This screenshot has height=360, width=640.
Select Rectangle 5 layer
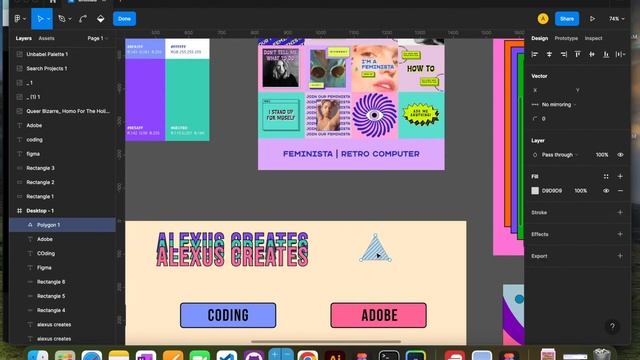(x=62, y=296)
